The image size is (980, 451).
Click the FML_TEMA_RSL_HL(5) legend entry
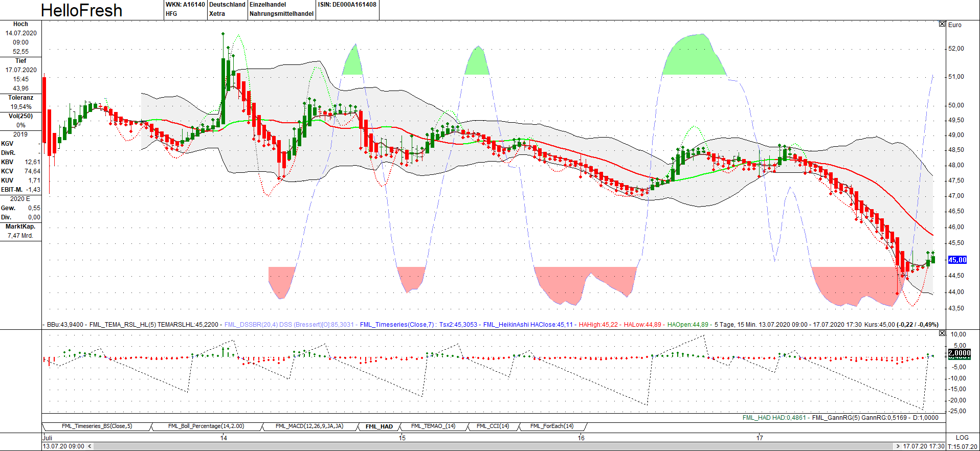click(154, 325)
